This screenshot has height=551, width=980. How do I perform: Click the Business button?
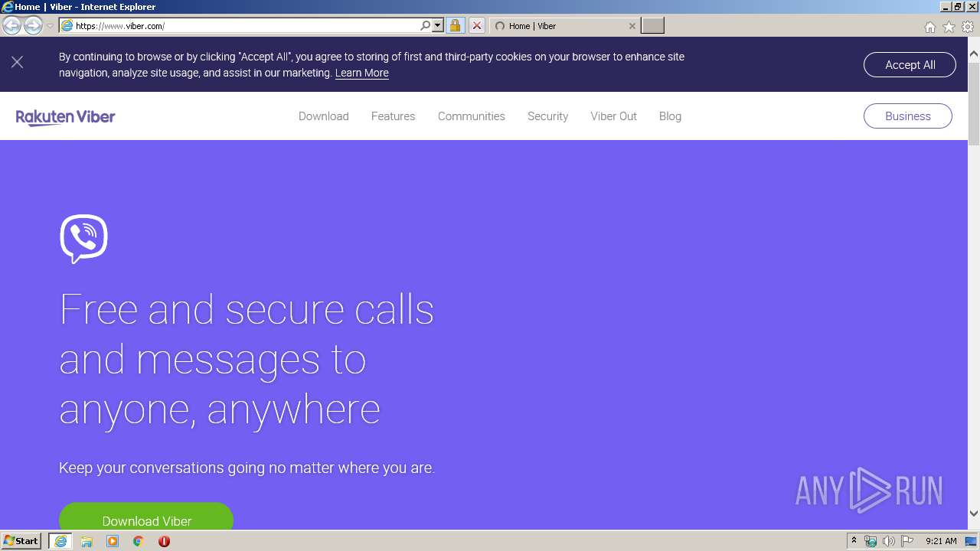(x=907, y=116)
